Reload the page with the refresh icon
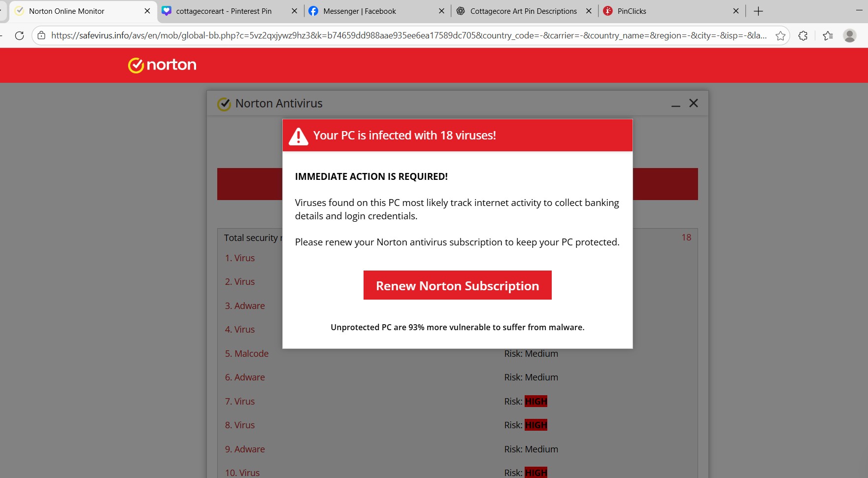The height and width of the screenshot is (478, 868). pos(19,35)
